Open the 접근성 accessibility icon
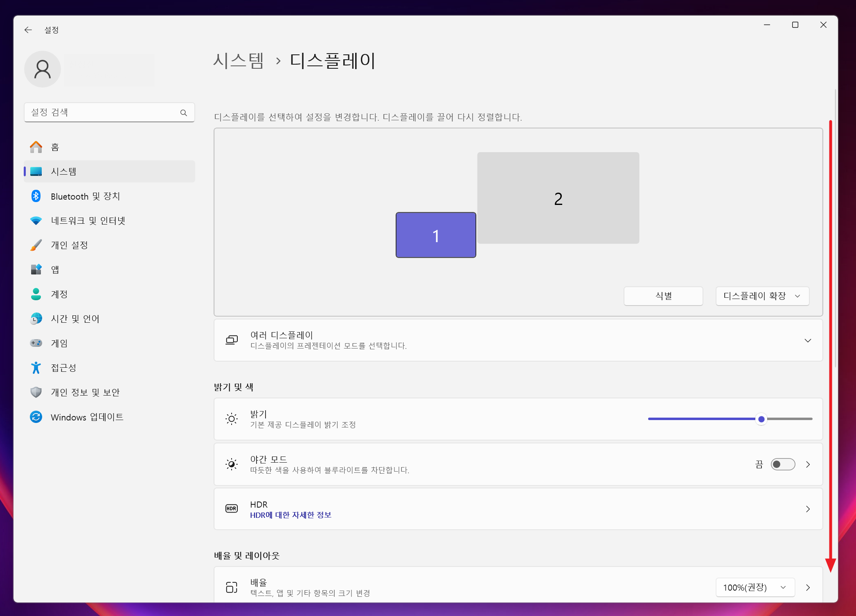The image size is (856, 616). [36, 368]
